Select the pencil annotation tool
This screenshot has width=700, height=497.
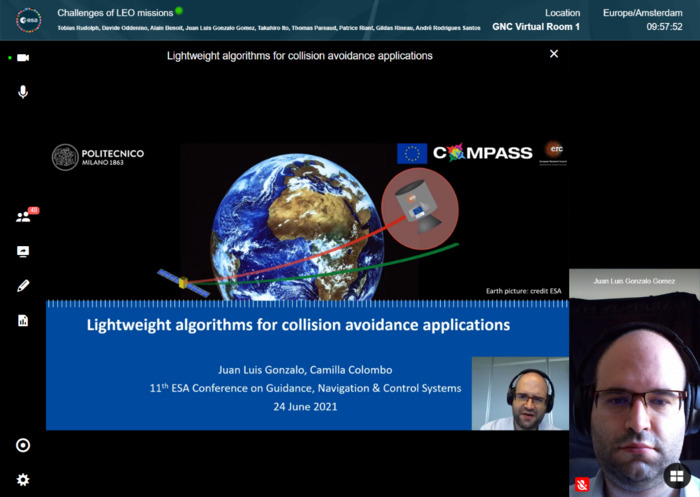[x=22, y=286]
